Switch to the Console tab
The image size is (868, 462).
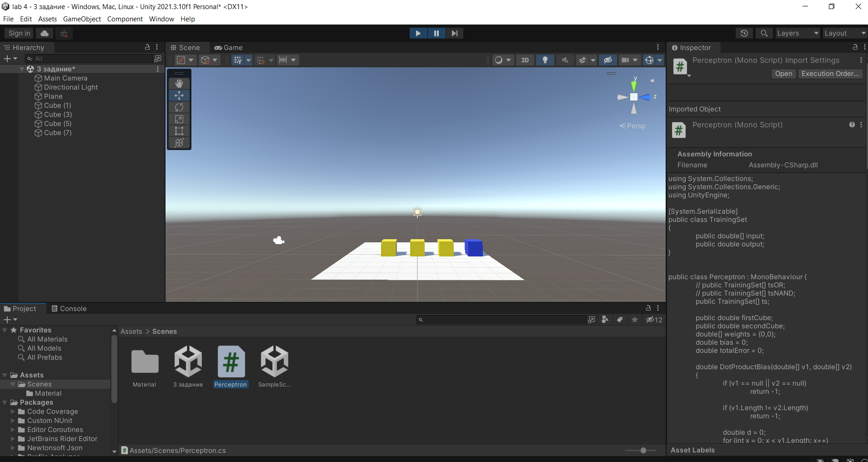tap(69, 309)
